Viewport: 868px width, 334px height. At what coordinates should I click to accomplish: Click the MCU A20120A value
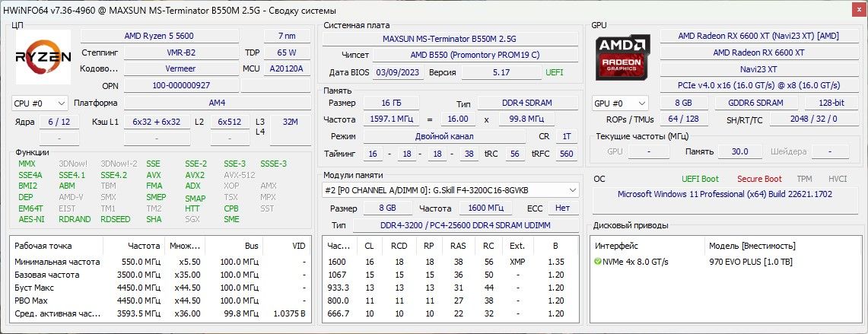click(287, 68)
